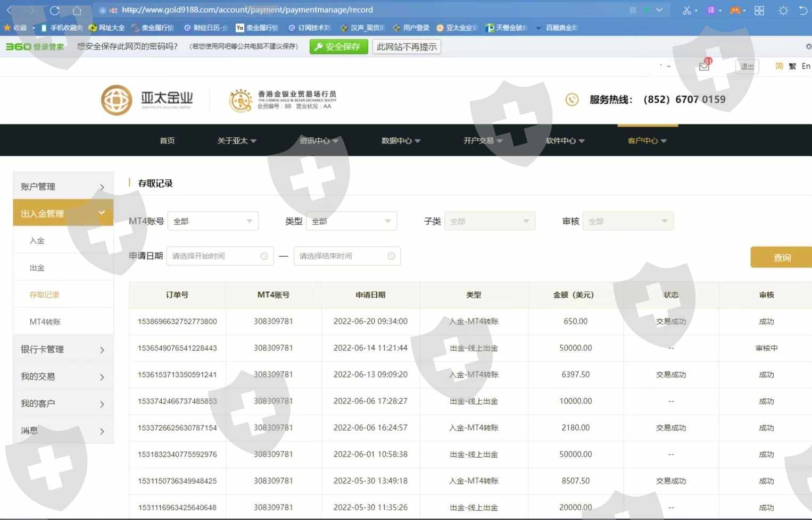Open the 客户中心 navigation menu
The width and height of the screenshot is (812, 520).
647,141
